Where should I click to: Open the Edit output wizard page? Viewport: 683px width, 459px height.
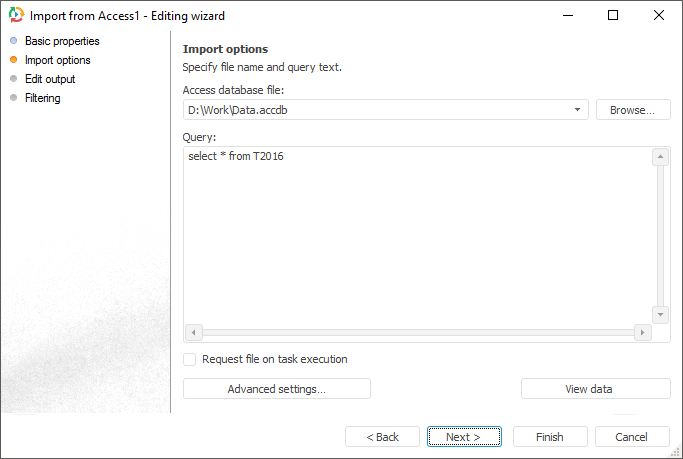(x=50, y=79)
